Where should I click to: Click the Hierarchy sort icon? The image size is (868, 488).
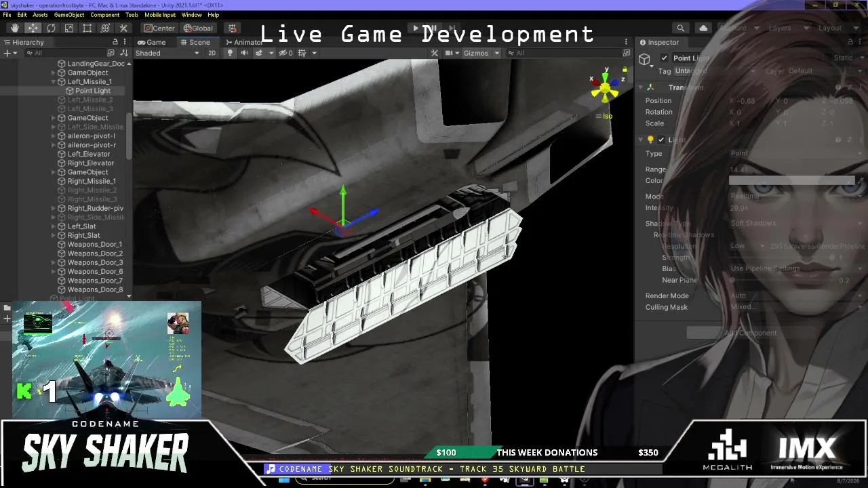(x=124, y=53)
